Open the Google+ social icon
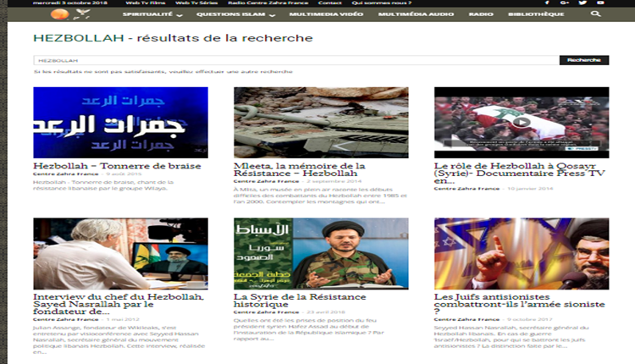This screenshot has width=635, height=364. click(x=565, y=3)
